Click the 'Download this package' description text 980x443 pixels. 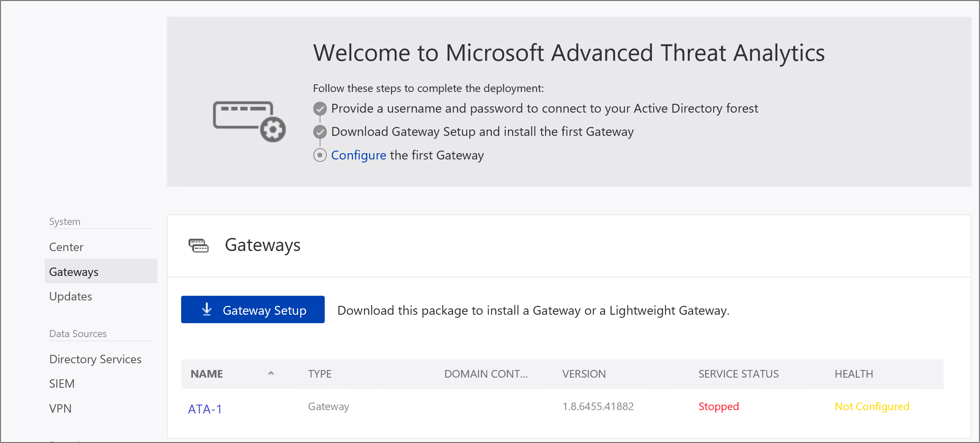(533, 311)
